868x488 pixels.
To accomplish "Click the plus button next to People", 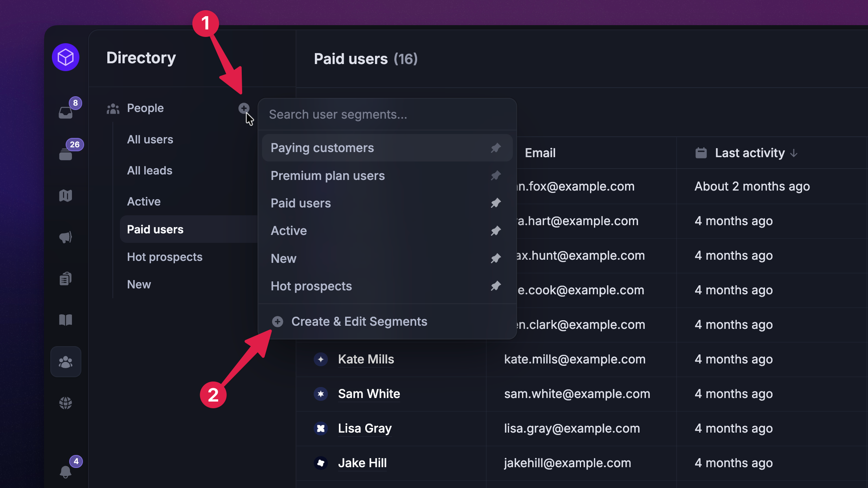I will [244, 108].
